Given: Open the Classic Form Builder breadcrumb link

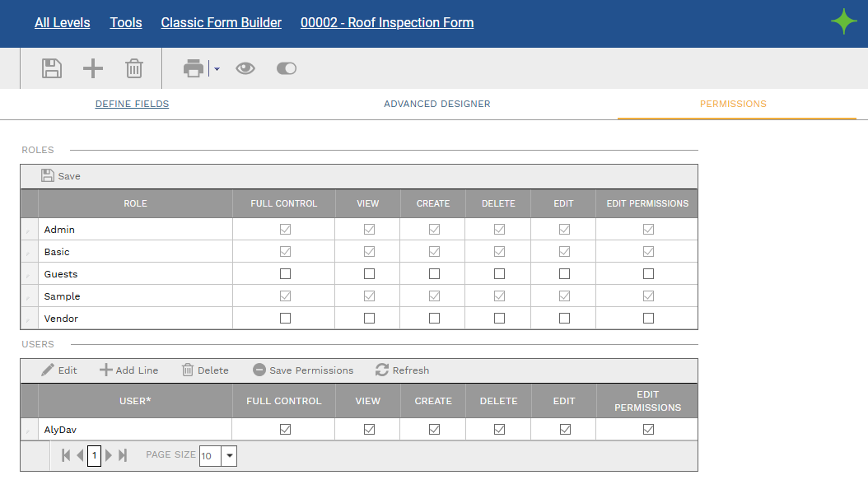Looking at the screenshot, I should coord(221,23).
